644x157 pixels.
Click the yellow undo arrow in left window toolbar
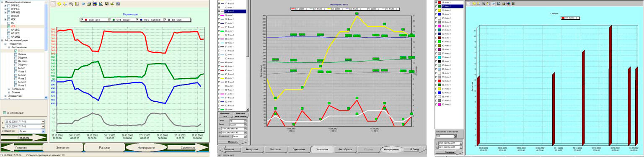pos(59,4)
